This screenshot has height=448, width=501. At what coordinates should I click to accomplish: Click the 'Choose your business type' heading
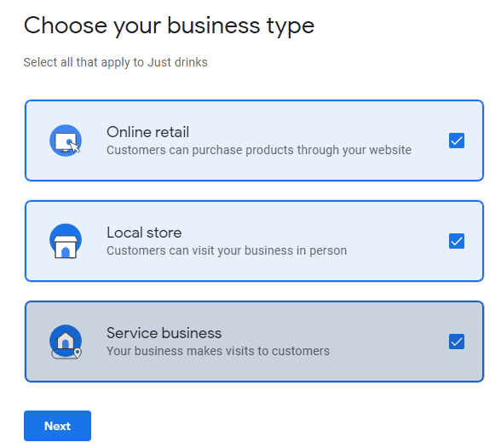coord(169,26)
